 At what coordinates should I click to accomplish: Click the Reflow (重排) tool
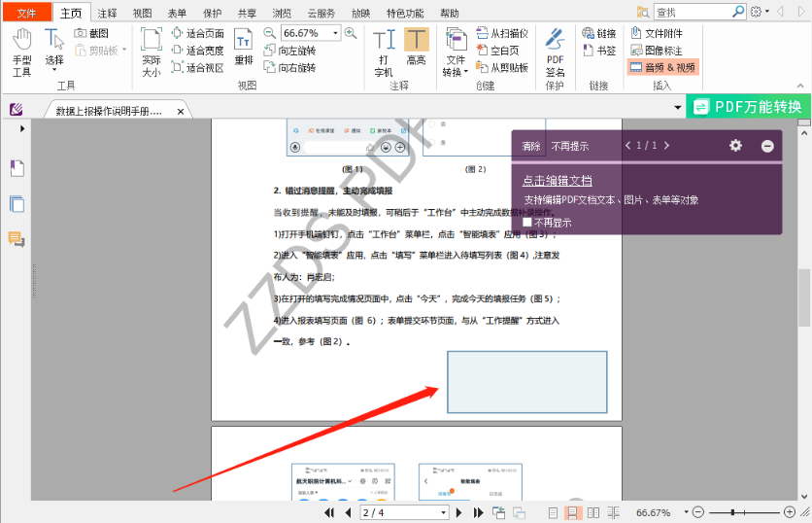(244, 48)
